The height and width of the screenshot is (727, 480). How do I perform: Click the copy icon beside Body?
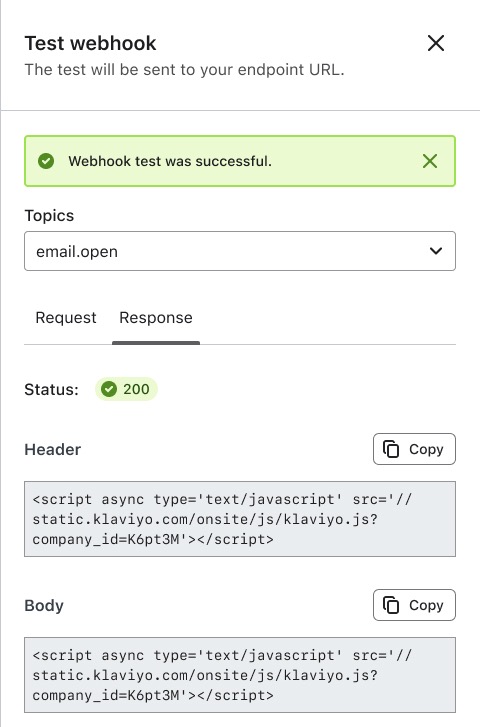390,605
